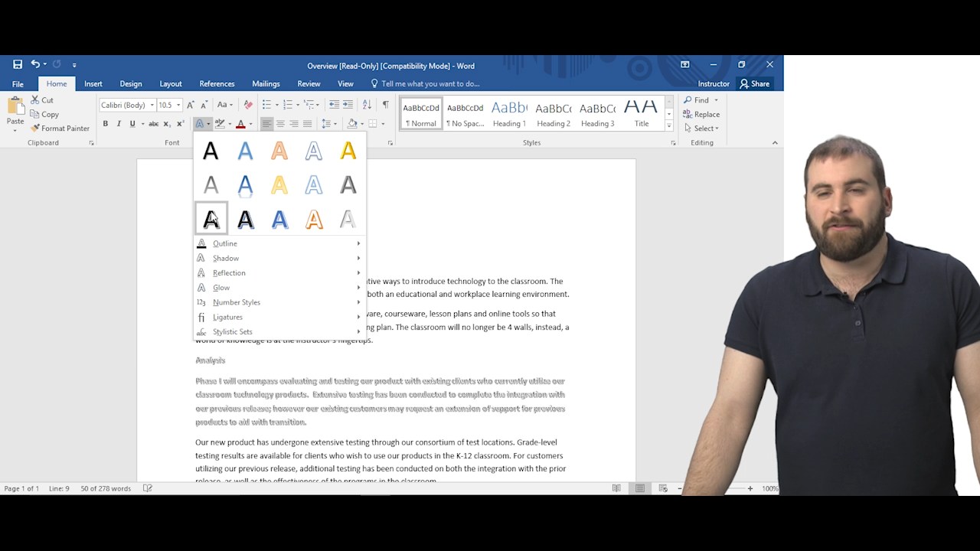980x551 pixels.
Task: Toggle Superscript formatting
Action: 181,124
